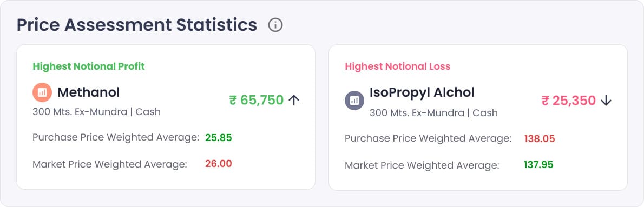644x207 pixels.
Task: Click the 25.85 purchase price value
Action: click(x=219, y=138)
